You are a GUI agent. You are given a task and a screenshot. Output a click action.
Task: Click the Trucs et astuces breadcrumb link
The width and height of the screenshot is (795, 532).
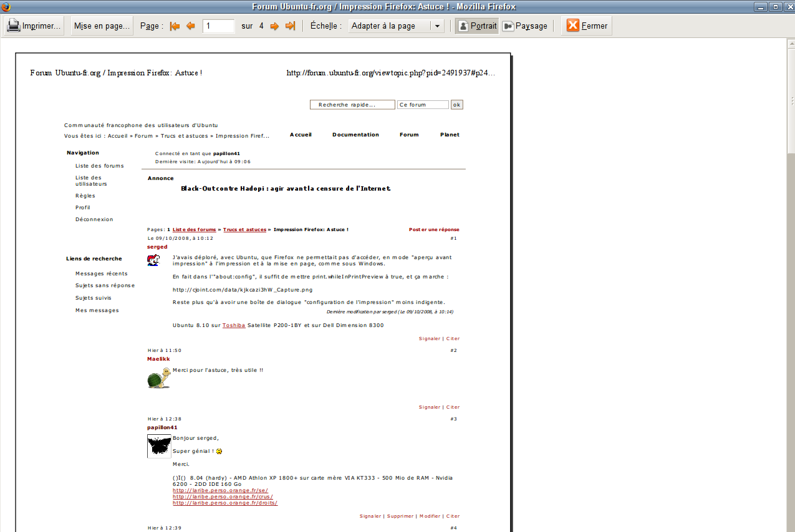tap(244, 230)
